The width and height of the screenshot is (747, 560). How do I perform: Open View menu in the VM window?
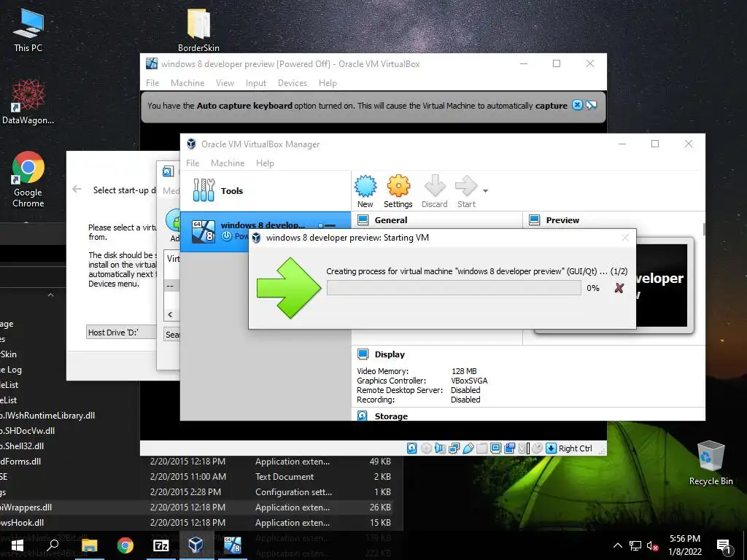click(x=225, y=83)
